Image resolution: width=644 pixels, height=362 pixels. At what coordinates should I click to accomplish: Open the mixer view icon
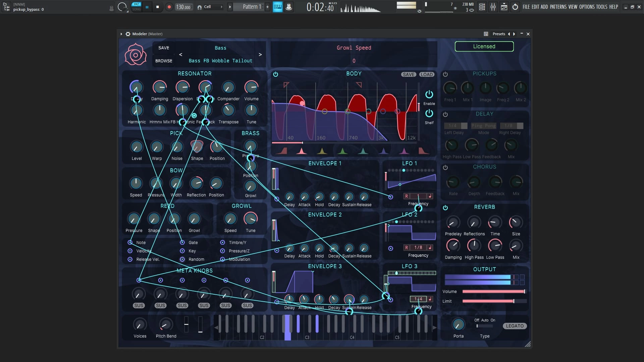pos(493,7)
